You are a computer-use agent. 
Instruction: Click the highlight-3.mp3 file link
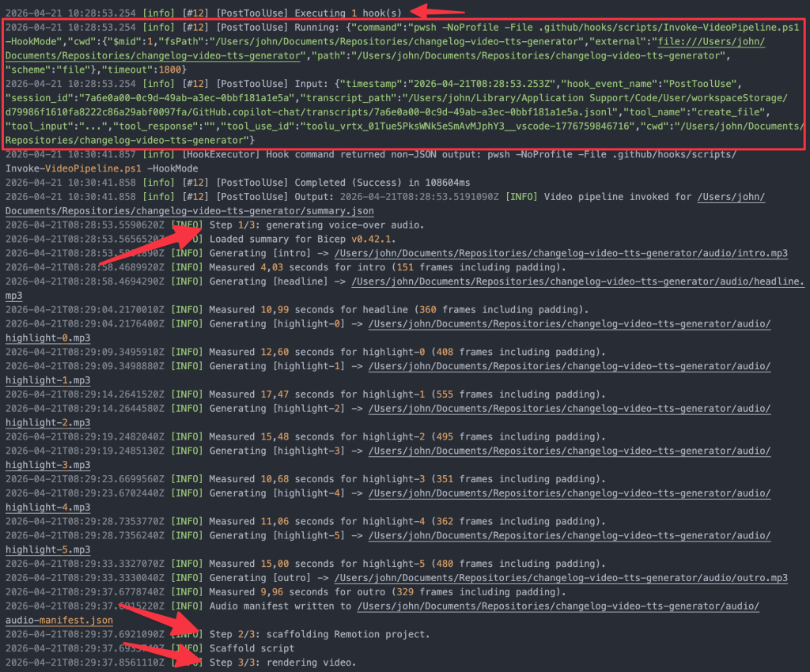pos(47,465)
